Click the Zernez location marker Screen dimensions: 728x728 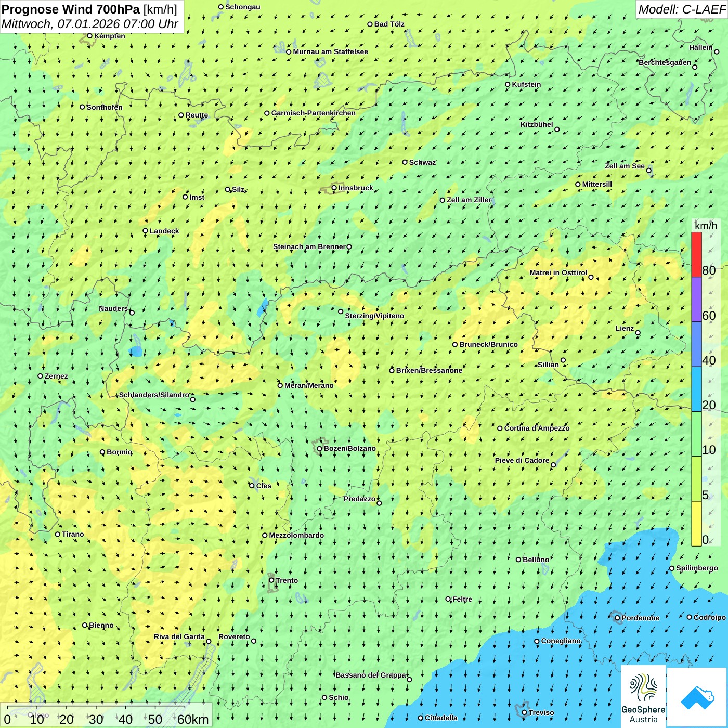[41, 376]
